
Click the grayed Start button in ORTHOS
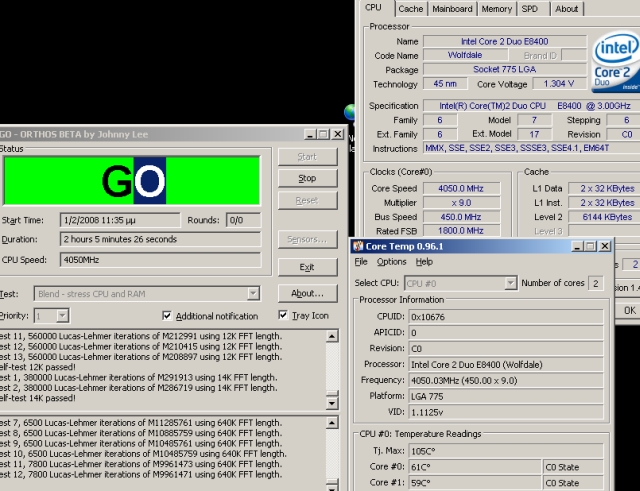(307, 157)
